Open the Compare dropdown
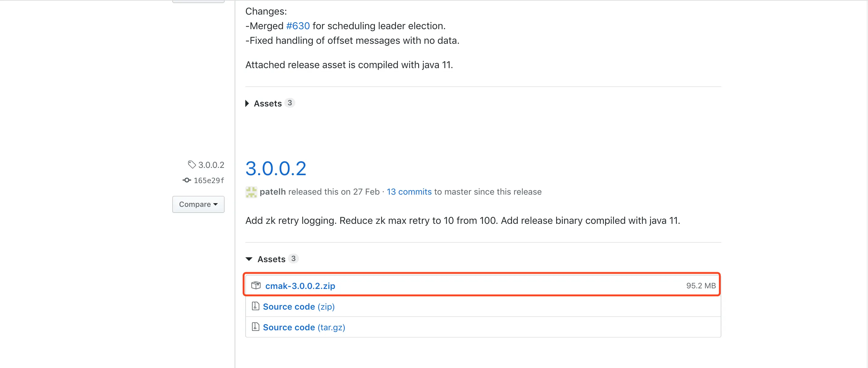The height and width of the screenshot is (368, 868). click(198, 204)
